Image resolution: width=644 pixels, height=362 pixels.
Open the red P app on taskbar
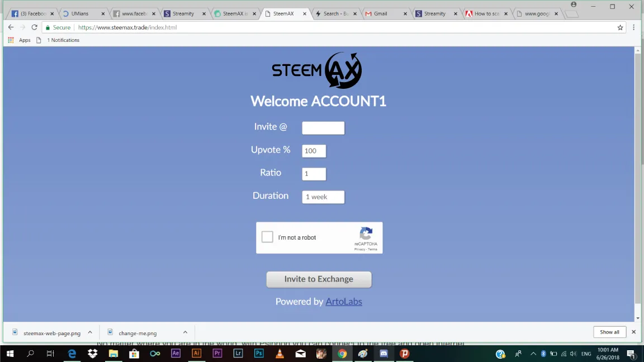pyautogui.click(x=405, y=354)
